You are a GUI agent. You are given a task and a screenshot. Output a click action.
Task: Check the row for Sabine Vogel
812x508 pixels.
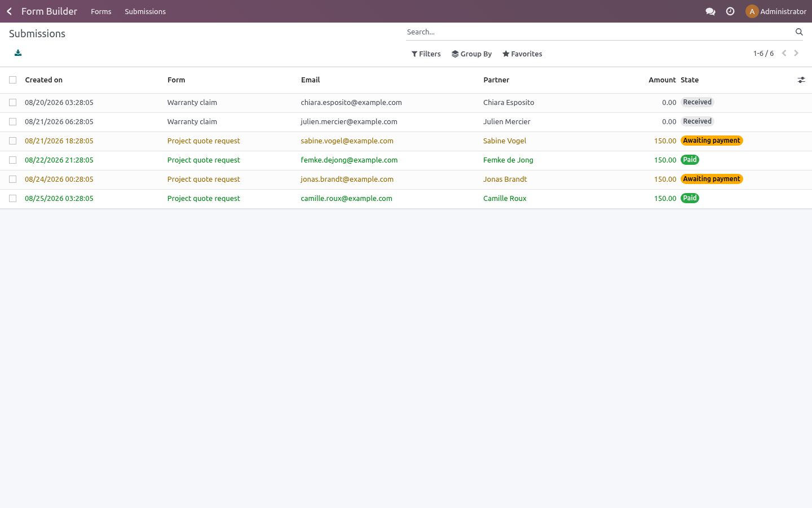[12, 141]
